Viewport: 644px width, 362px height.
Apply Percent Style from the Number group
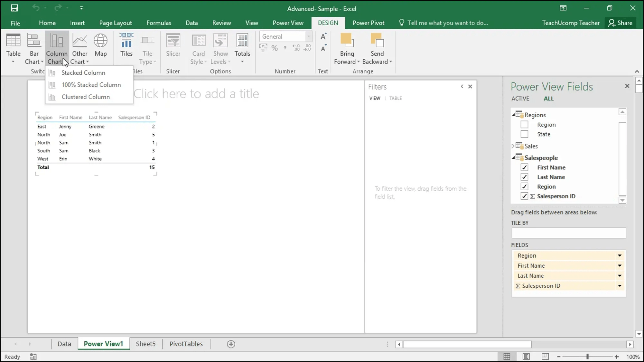click(x=274, y=48)
